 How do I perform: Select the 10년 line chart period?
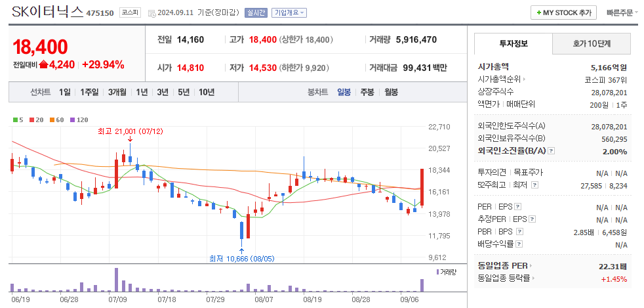207,92
